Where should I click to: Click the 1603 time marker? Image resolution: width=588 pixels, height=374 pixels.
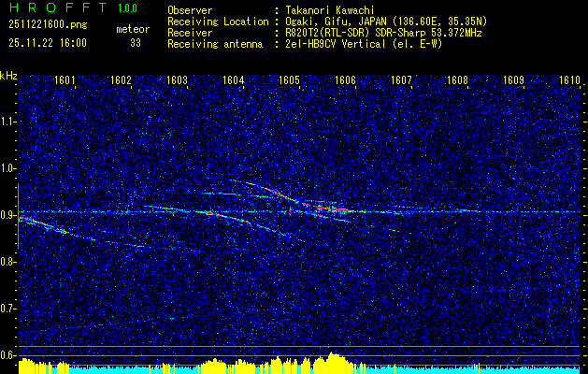pyautogui.click(x=177, y=80)
